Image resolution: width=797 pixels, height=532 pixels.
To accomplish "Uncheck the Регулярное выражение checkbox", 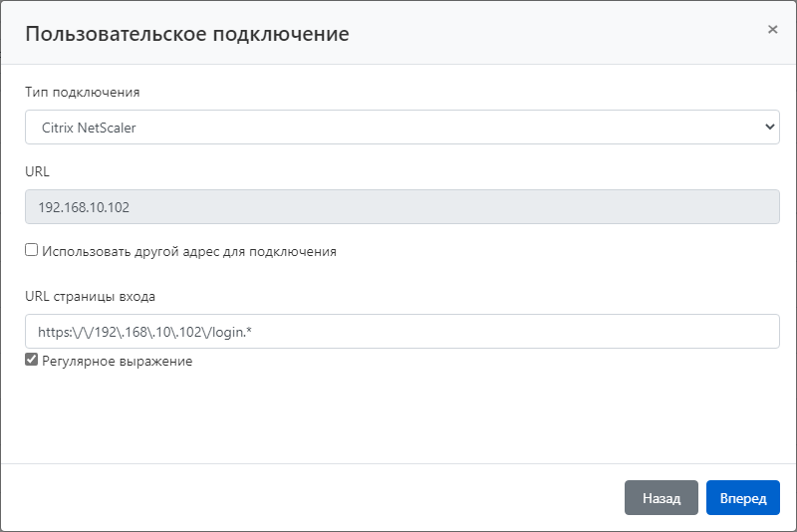I will (x=32, y=361).
